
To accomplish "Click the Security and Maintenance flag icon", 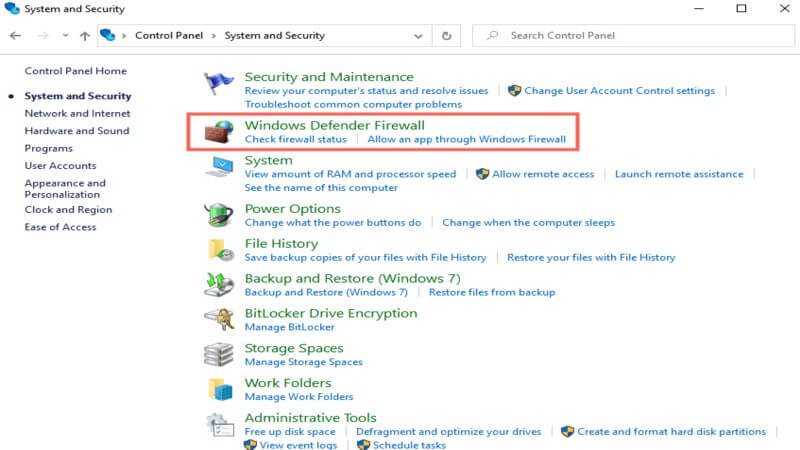I will click(219, 83).
